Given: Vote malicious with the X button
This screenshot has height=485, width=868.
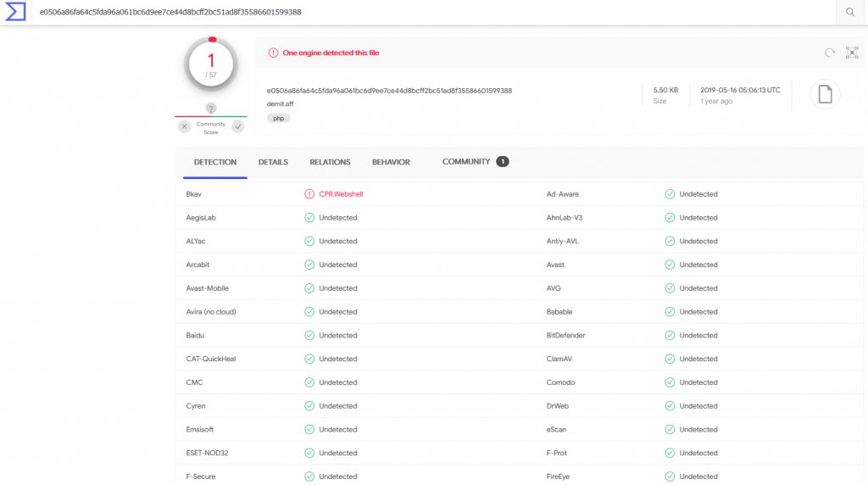Looking at the screenshot, I should (184, 127).
